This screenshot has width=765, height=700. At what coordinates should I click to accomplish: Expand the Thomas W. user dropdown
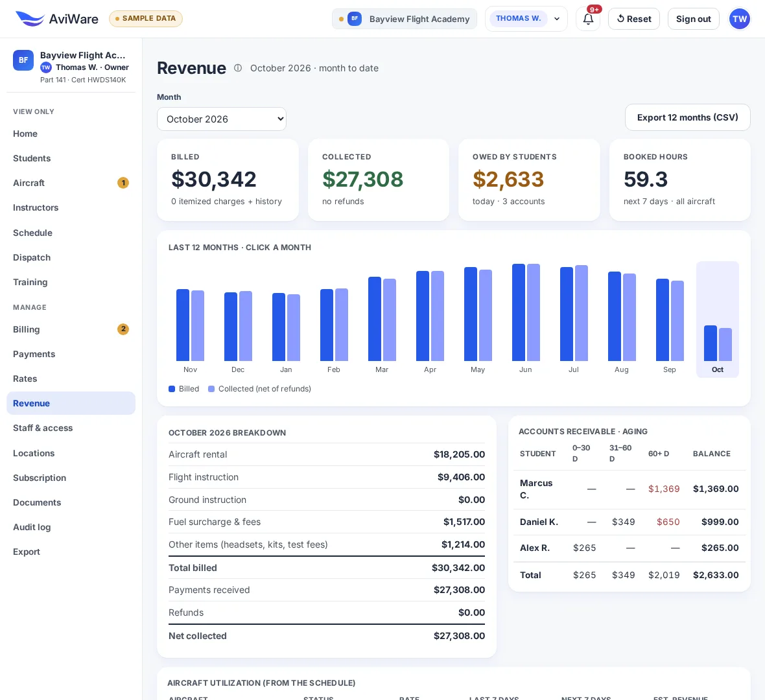tap(526, 19)
